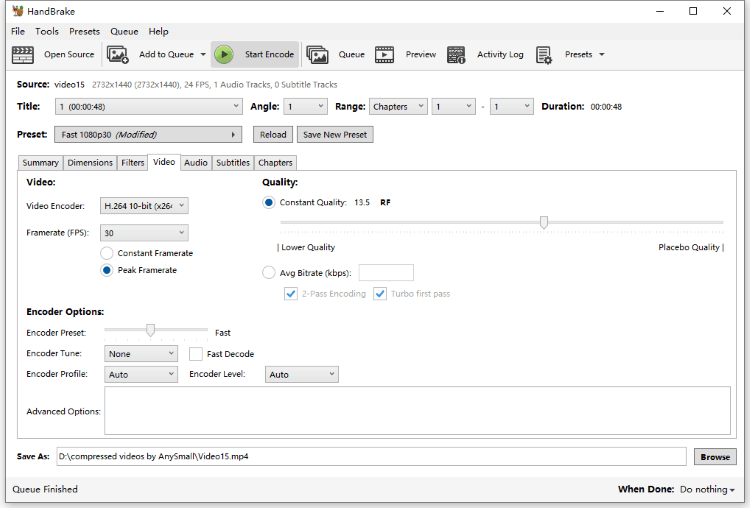Viewport: 750px width, 508px height.
Task: Open the Tools menu
Action: [47, 32]
